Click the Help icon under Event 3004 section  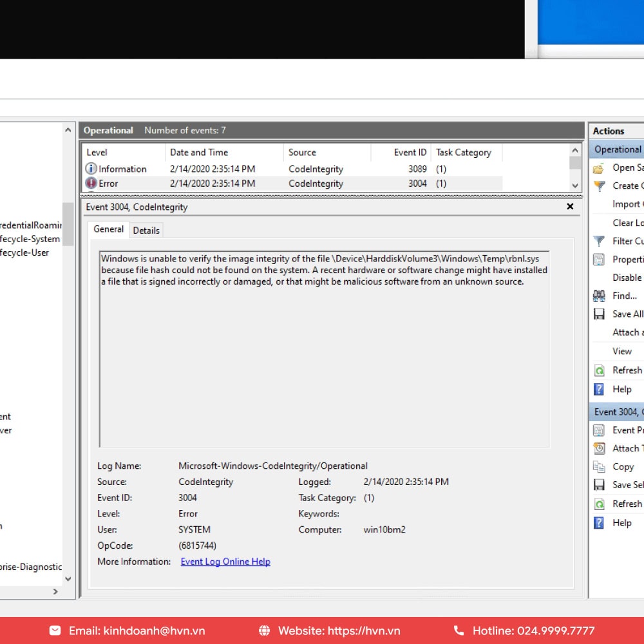pyautogui.click(x=599, y=523)
